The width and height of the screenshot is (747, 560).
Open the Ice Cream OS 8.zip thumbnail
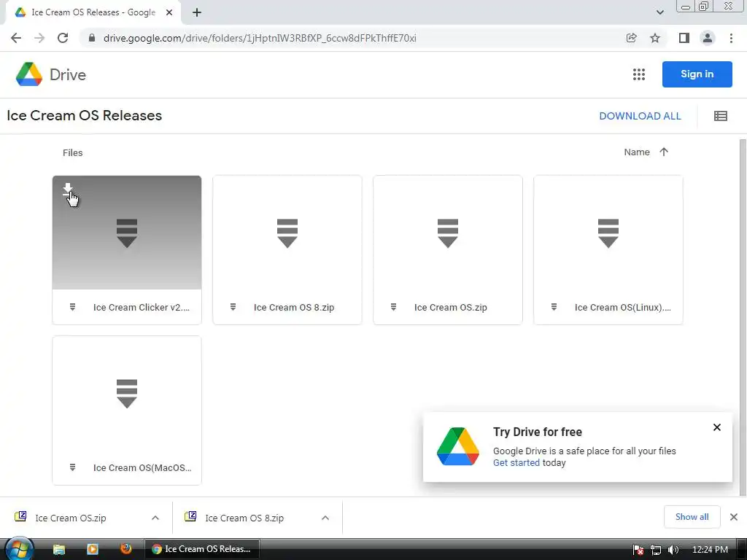[287, 233]
